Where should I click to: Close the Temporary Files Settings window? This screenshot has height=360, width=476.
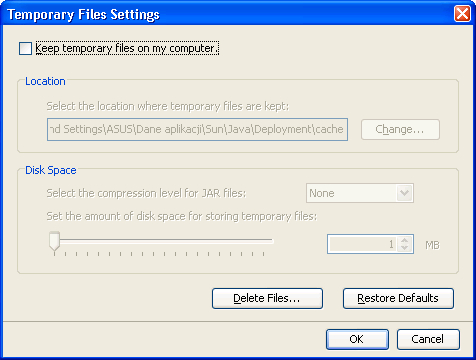point(462,14)
